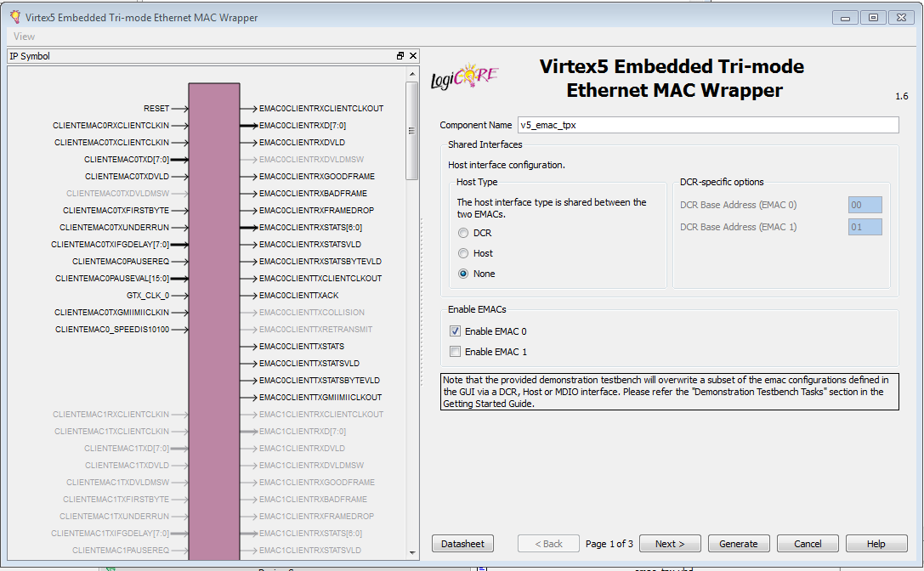
Task: Click the EMAC0CLIENTTXSTATSVLD port label
Action: (309, 364)
